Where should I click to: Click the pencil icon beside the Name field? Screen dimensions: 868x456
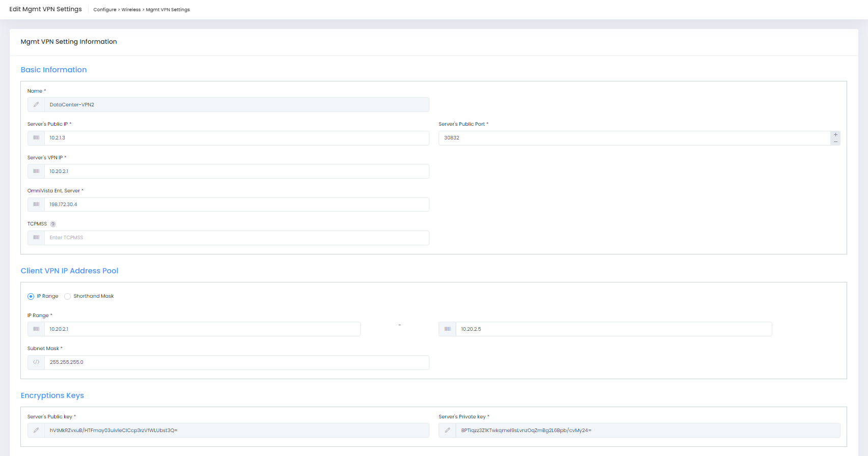36,105
